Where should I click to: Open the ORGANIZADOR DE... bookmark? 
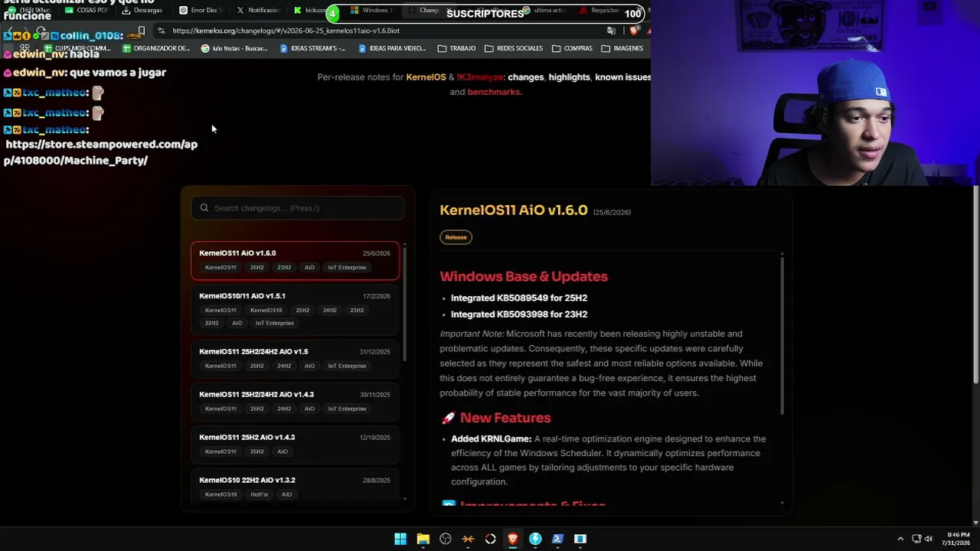[155, 48]
